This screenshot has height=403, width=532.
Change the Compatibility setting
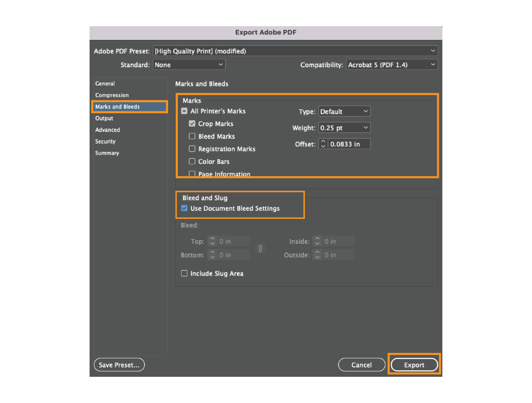[x=392, y=65]
